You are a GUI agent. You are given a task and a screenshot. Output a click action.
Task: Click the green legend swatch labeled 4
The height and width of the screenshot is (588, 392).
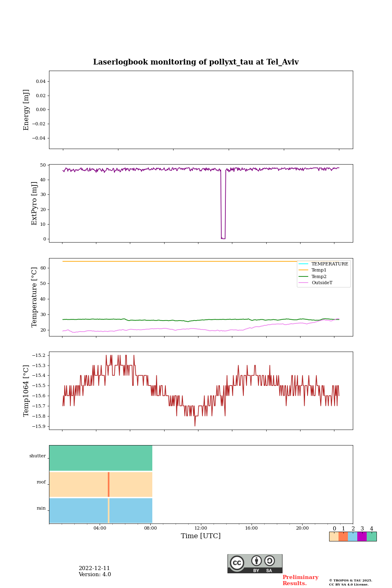(372, 537)
